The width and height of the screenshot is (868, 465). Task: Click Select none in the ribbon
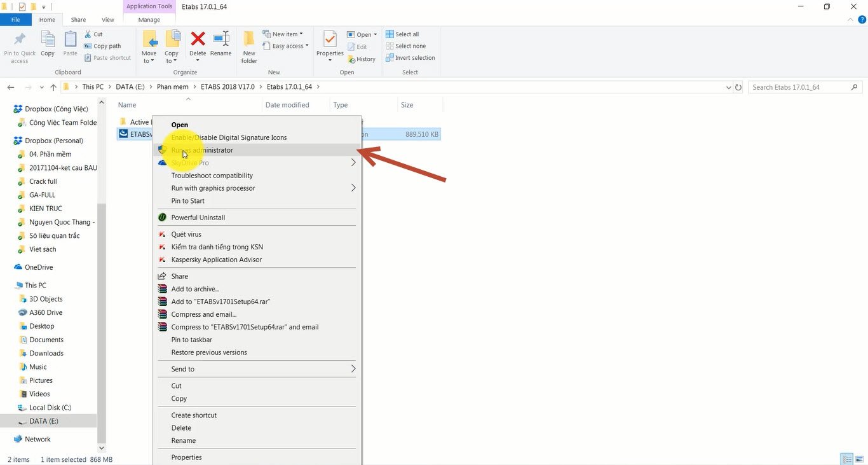pyautogui.click(x=405, y=46)
